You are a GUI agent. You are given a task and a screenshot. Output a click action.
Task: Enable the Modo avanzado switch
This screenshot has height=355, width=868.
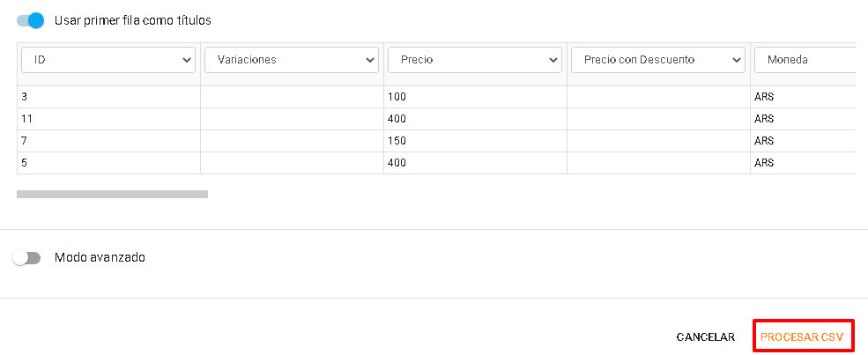pyautogui.click(x=27, y=258)
